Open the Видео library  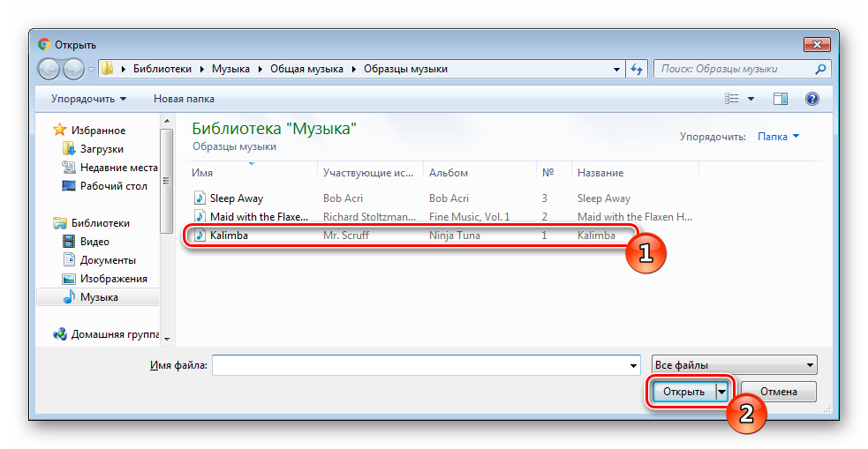pyautogui.click(x=94, y=242)
